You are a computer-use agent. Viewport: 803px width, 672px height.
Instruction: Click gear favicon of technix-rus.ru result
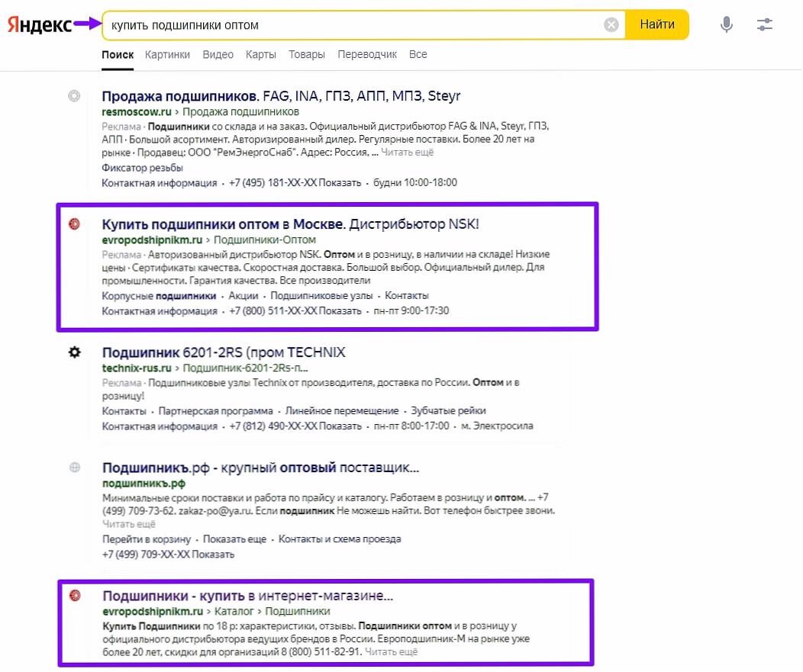click(x=75, y=352)
